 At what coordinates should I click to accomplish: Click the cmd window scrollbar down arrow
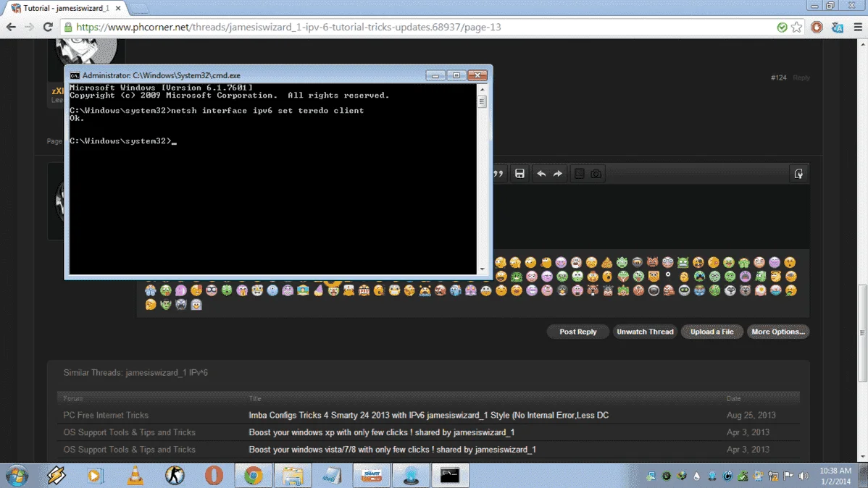(x=482, y=269)
